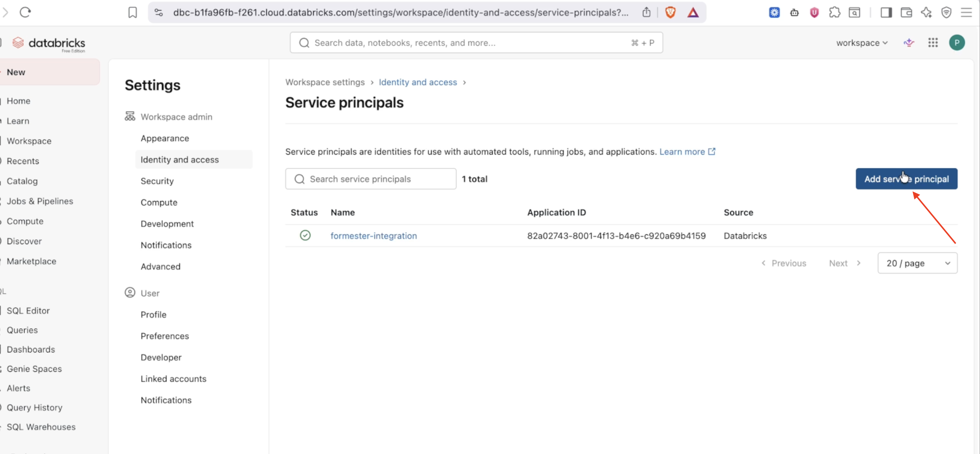
Task: Click the green active status checkmark icon
Action: click(305, 235)
